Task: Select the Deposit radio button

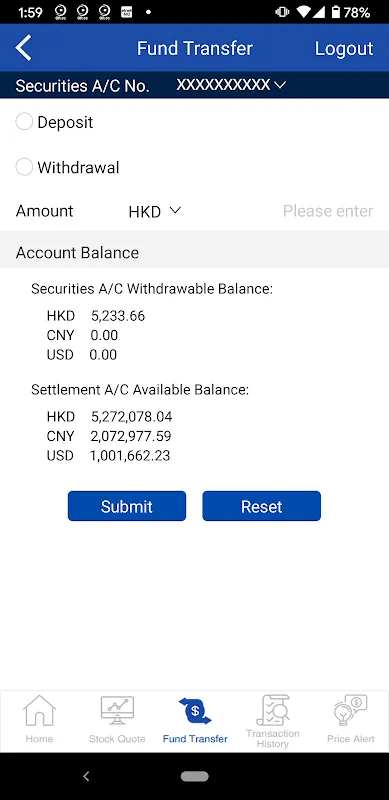Action: click(x=24, y=122)
